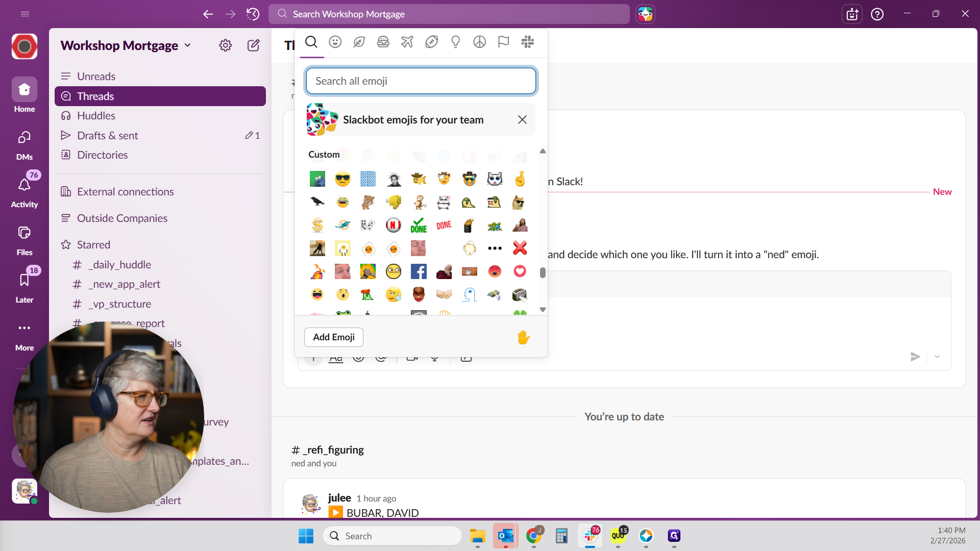This screenshot has width=980, height=551.
Task: Select the Food & Drink emoji category
Action: pos(383,42)
